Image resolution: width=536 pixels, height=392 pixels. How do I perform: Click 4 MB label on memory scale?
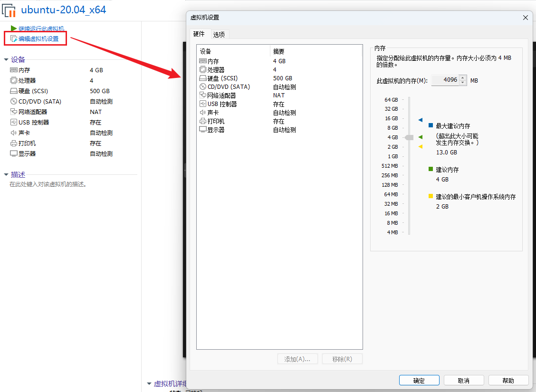pyautogui.click(x=392, y=232)
